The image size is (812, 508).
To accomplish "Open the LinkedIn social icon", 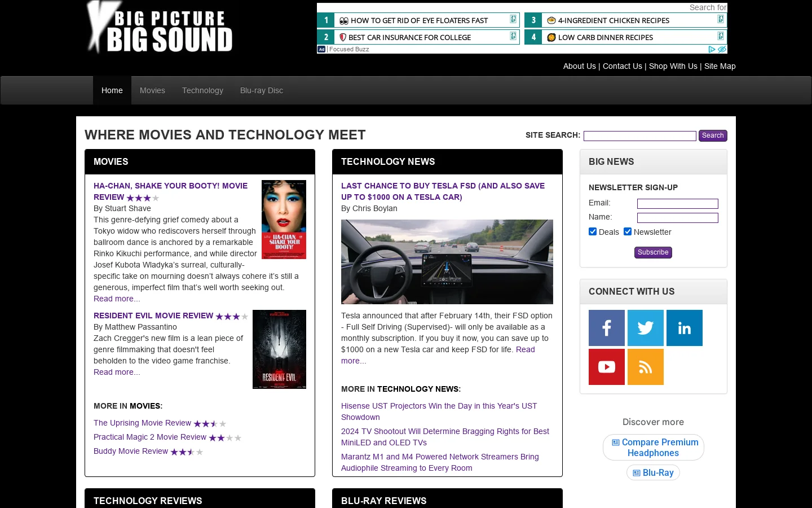I will point(685,328).
